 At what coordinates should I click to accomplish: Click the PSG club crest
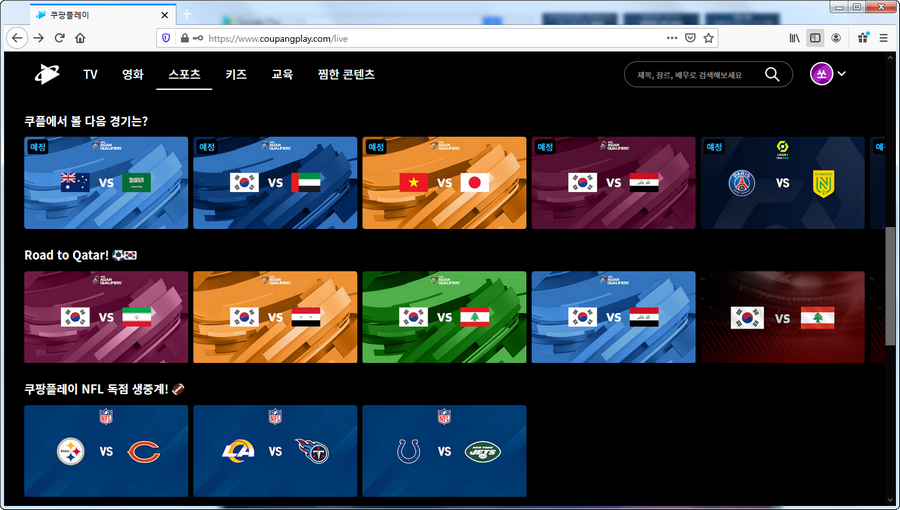742,183
